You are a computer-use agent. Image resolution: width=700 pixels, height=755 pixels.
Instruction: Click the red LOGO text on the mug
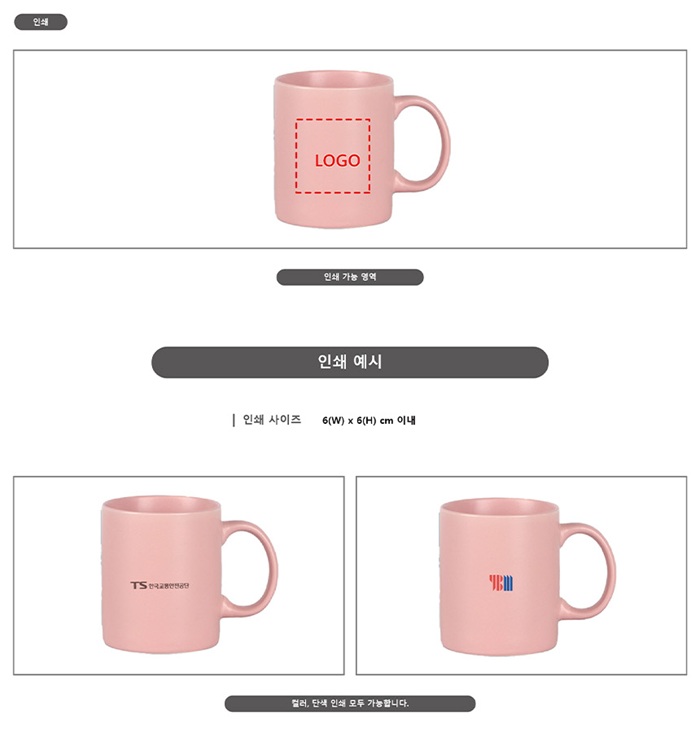(337, 160)
